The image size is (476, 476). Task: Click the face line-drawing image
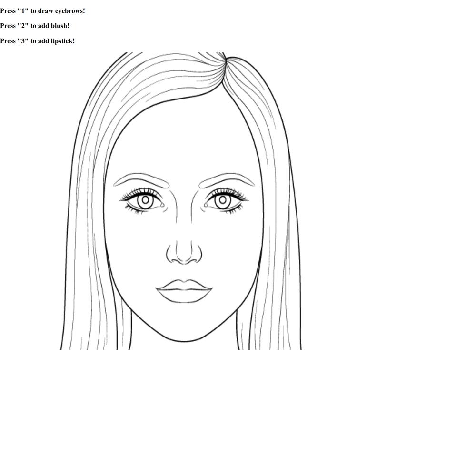click(x=181, y=201)
